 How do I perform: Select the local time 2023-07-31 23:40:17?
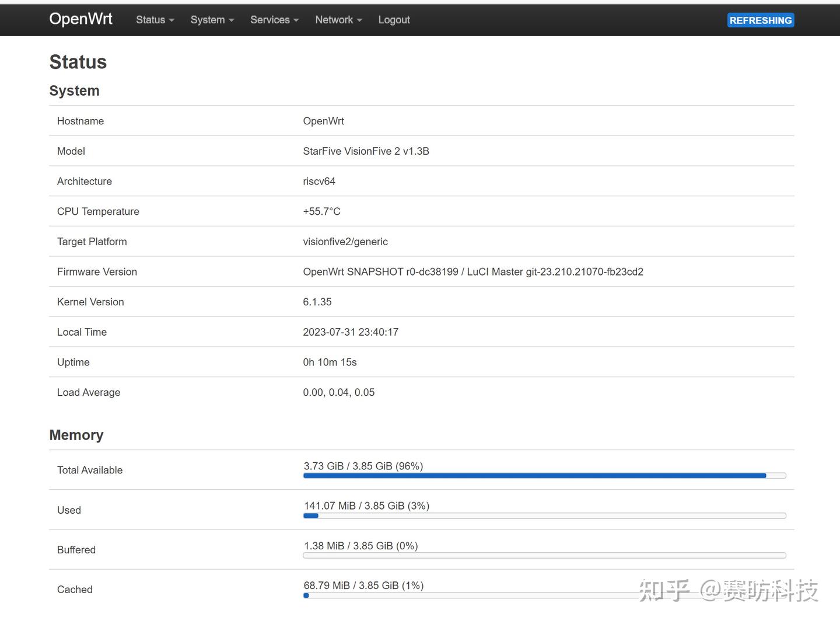click(x=351, y=332)
